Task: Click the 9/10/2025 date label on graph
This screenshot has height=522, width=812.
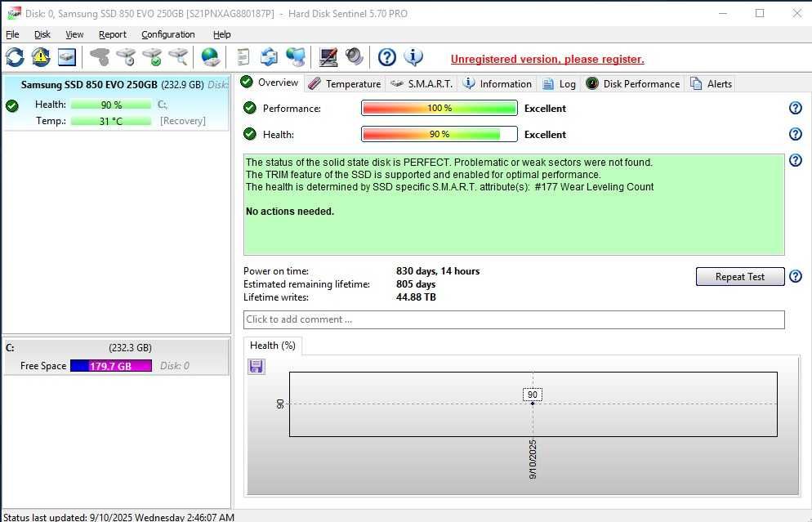Action: pyautogui.click(x=533, y=459)
